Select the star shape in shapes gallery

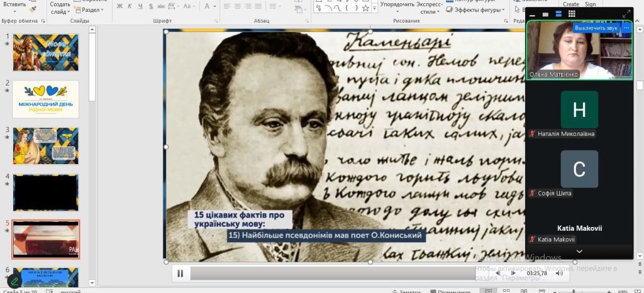pos(365,8)
